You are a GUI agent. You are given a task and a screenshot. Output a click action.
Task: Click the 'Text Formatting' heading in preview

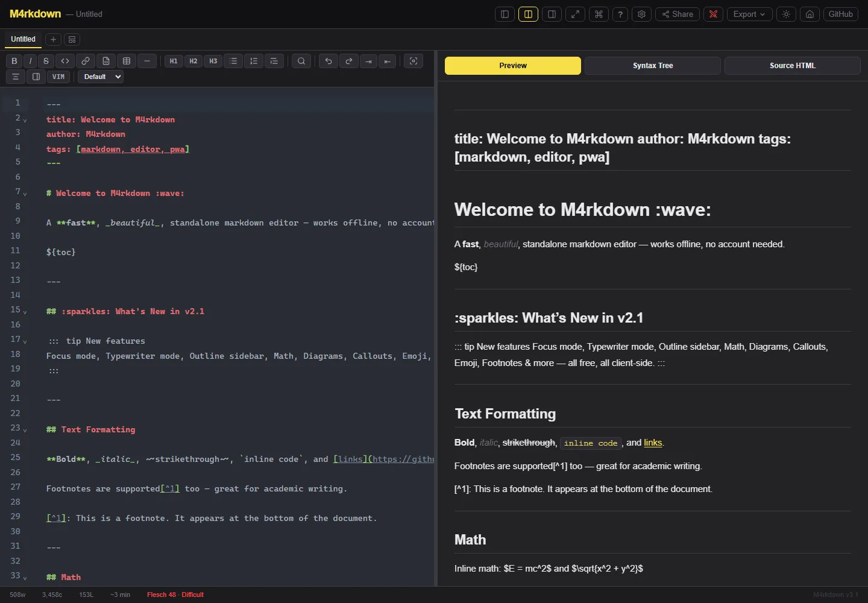(505, 414)
